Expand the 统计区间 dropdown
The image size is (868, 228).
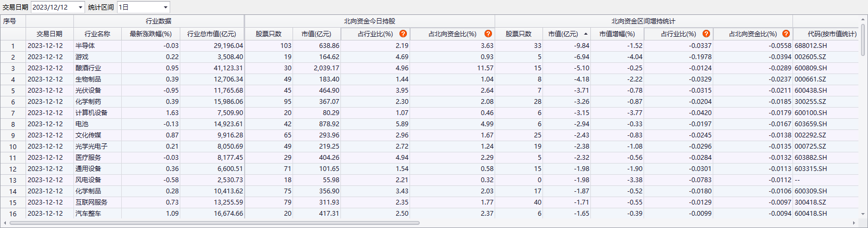165,7
